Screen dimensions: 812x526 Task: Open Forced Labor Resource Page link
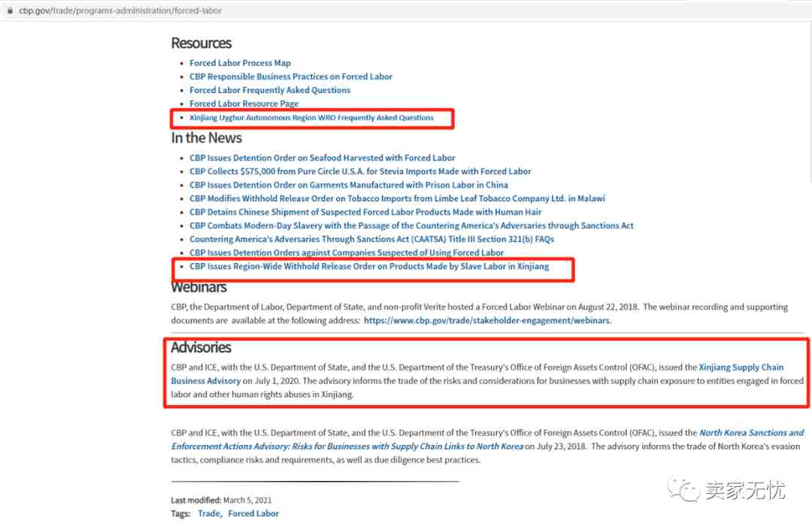[244, 104]
